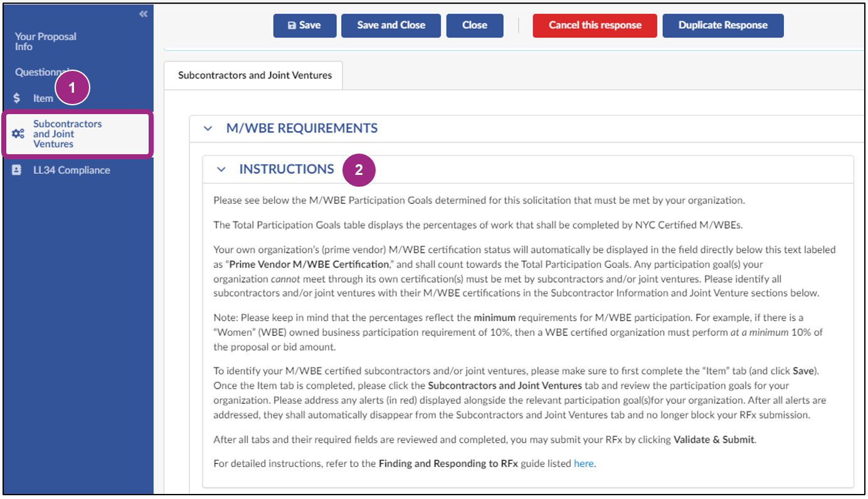This screenshot has width=868, height=499.
Task: Open Your Proposal Info from the sidebar
Action: [x=45, y=41]
